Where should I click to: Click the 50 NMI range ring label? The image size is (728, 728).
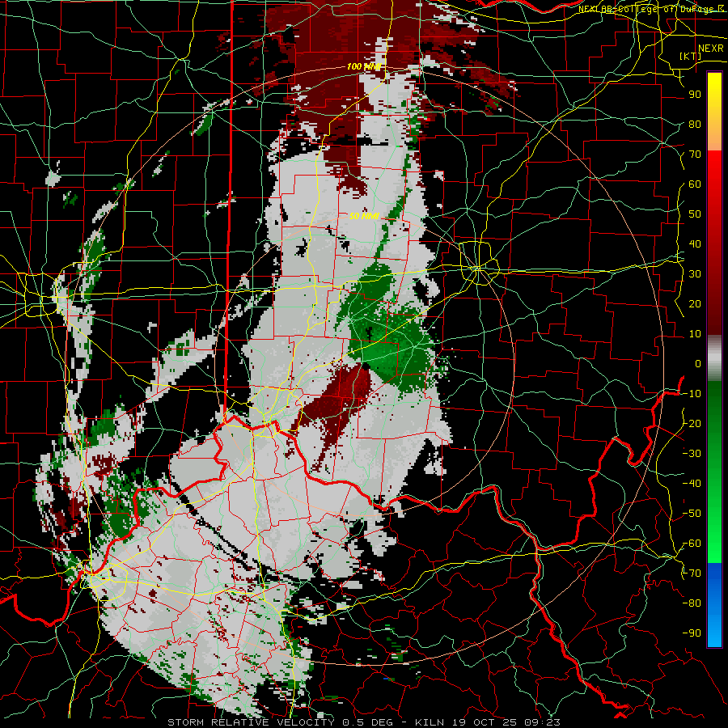[x=364, y=216]
